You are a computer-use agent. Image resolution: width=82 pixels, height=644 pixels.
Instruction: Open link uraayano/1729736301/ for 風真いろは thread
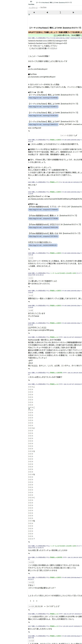pyautogui.click(x=43, y=236)
